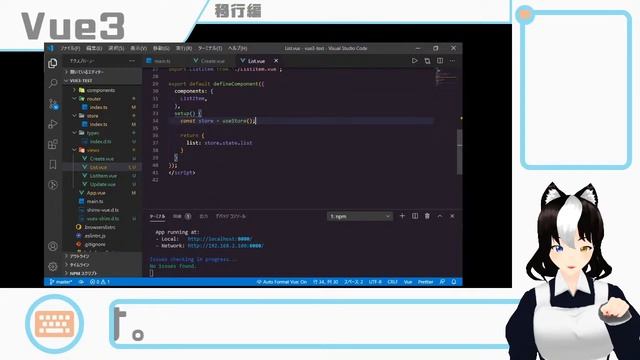Viewport: 640px width, 360px height.
Task: Toggle Auto Format Vue: On in status bar
Action: (282, 282)
